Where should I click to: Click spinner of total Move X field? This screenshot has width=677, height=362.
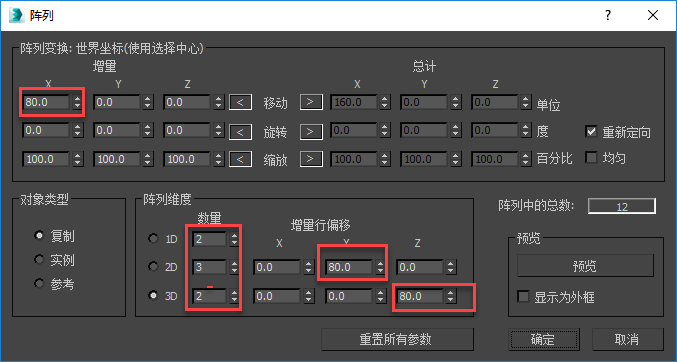pyautogui.click(x=385, y=102)
